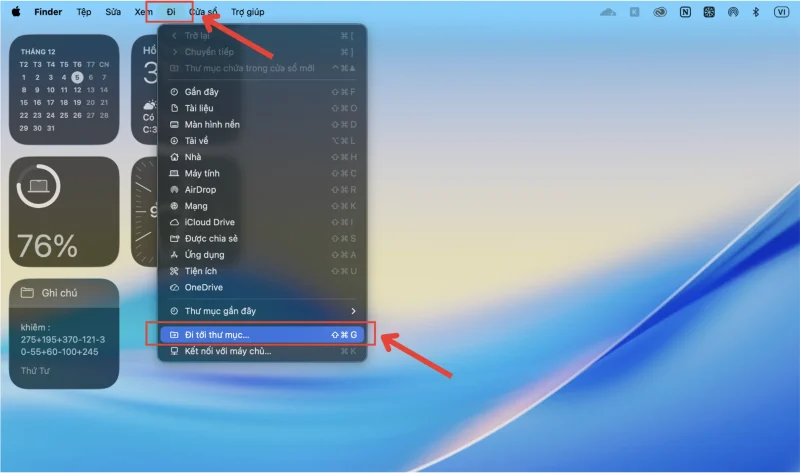Click the shared folder icon beside Được chia sẻ
Screen dimensions: 800x473
(x=174, y=239)
